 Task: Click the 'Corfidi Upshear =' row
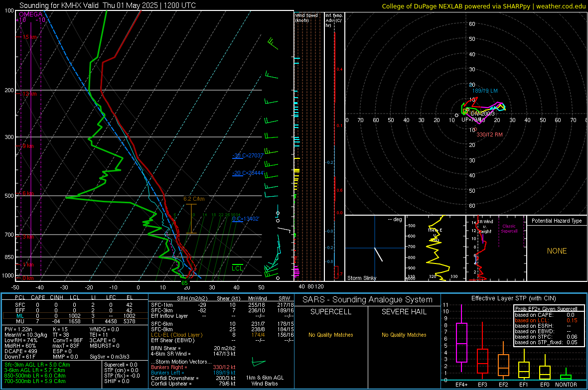point(193,383)
